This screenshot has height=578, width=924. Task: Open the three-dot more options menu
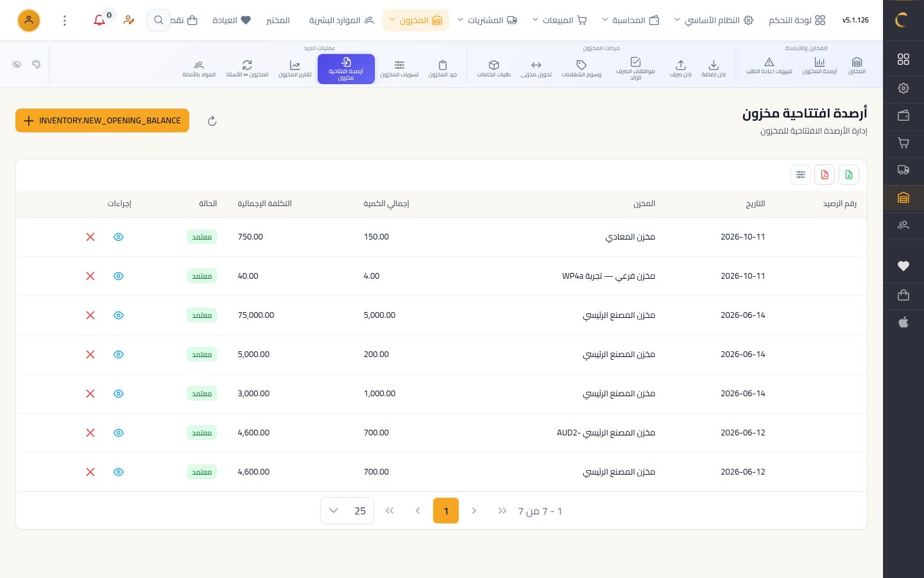[64, 21]
